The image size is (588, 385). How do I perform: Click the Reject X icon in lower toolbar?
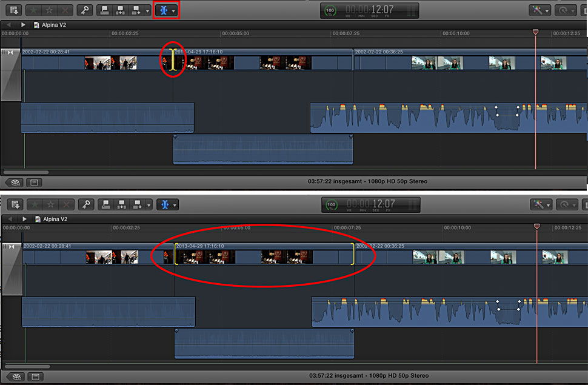(x=66, y=204)
